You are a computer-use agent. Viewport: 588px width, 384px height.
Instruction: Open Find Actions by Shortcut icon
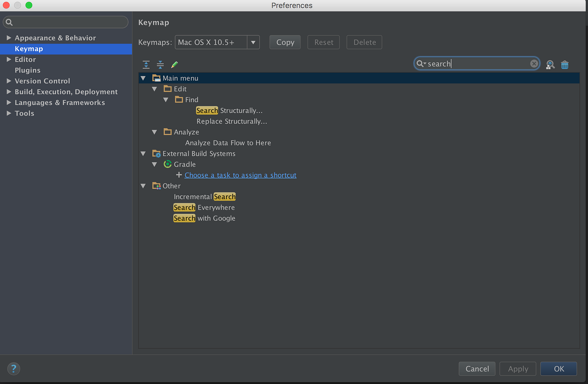(x=550, y=65)
